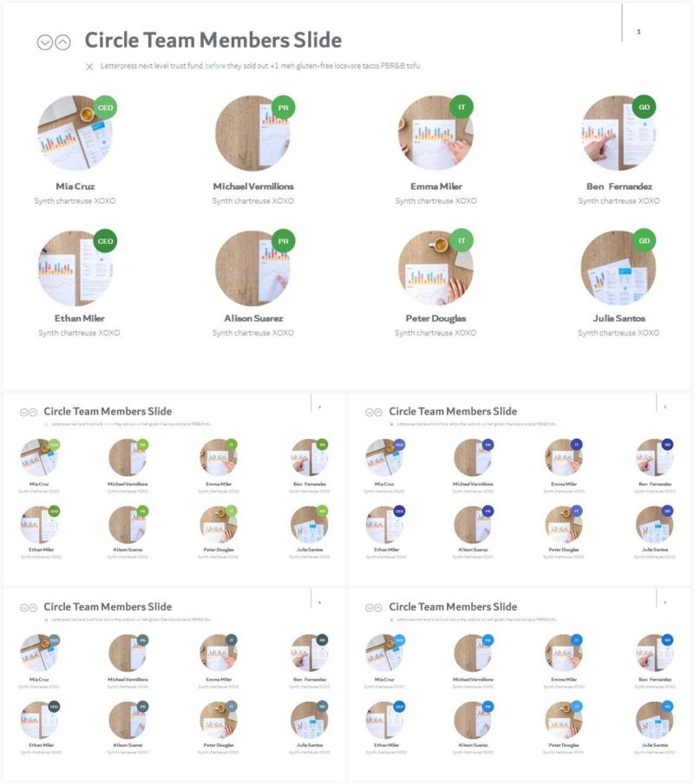Click the Circle Team Members Slide main title
Image resolution: width=694 pixels, height=784 pixels.
tap(213, 41)
